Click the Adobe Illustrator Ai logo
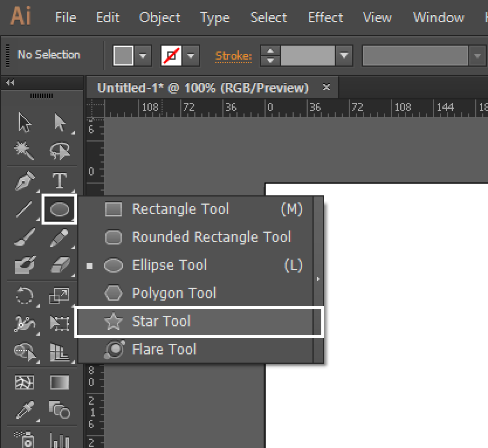Viewport: 488px width, 448px height. [x=20, y=16]
